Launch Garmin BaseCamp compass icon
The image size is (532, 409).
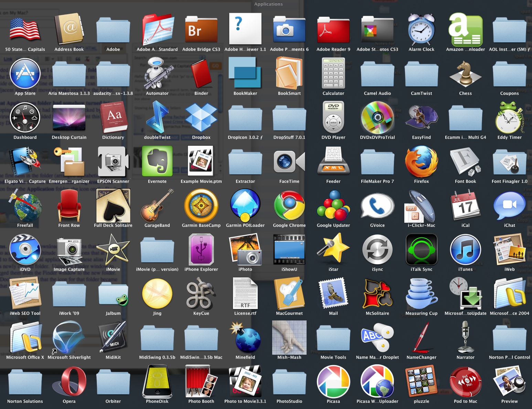click(201, 205)
